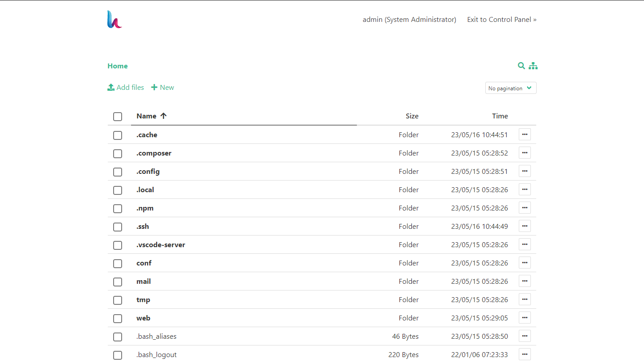644x362 pixels.
Task: Open the .vscode-server folder
Action: (161, 245)
